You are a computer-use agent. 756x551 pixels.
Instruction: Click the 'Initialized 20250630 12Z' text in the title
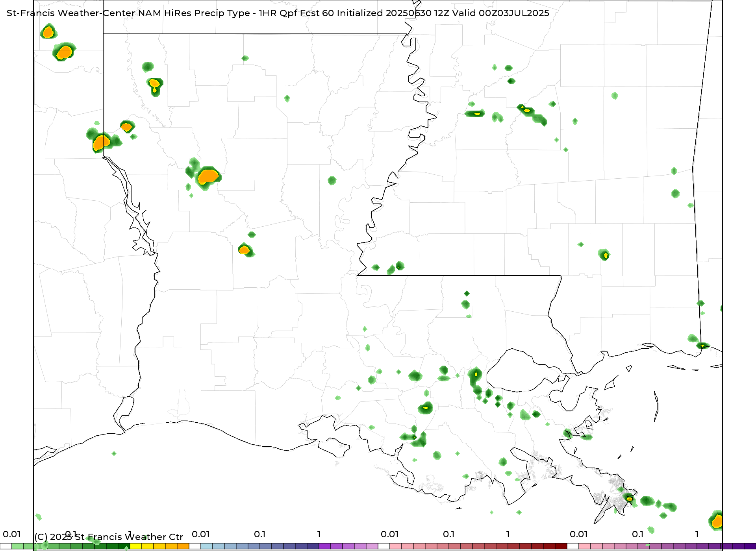click(x=393, y=13)
